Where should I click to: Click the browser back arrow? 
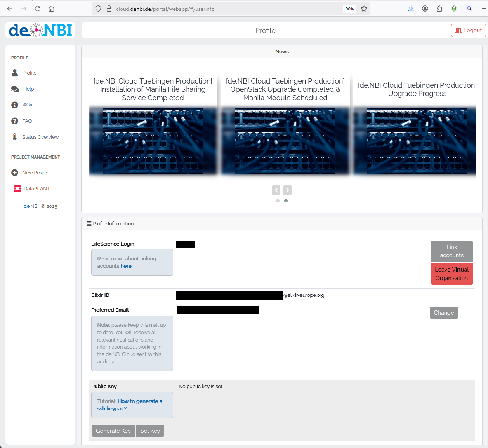click(x=10, y=9)
